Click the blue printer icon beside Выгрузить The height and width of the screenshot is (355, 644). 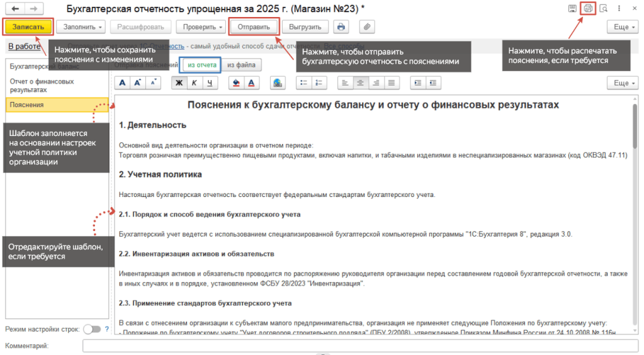341,26
